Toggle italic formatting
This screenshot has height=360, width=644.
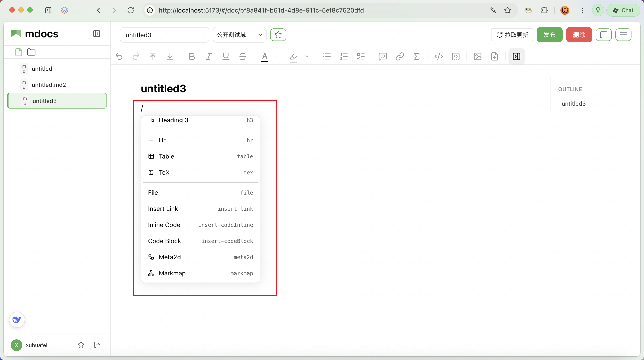point(208,57)
